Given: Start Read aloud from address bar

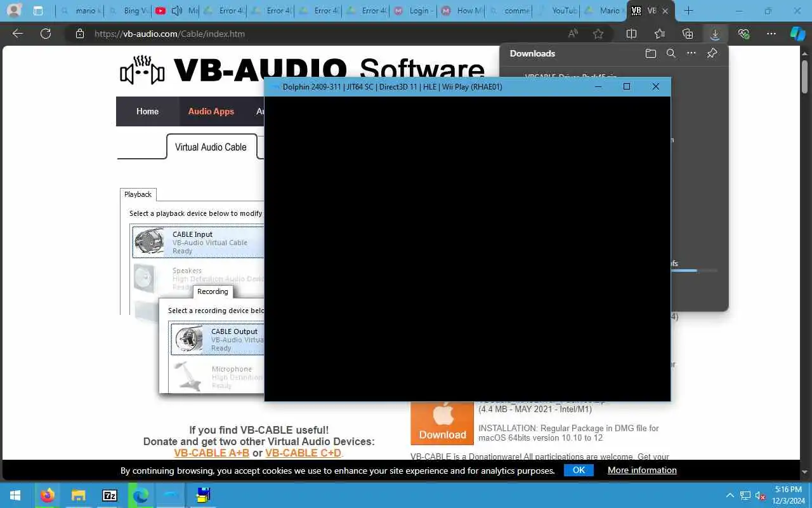Looking at the screenshot, I should tap(573, 34).
